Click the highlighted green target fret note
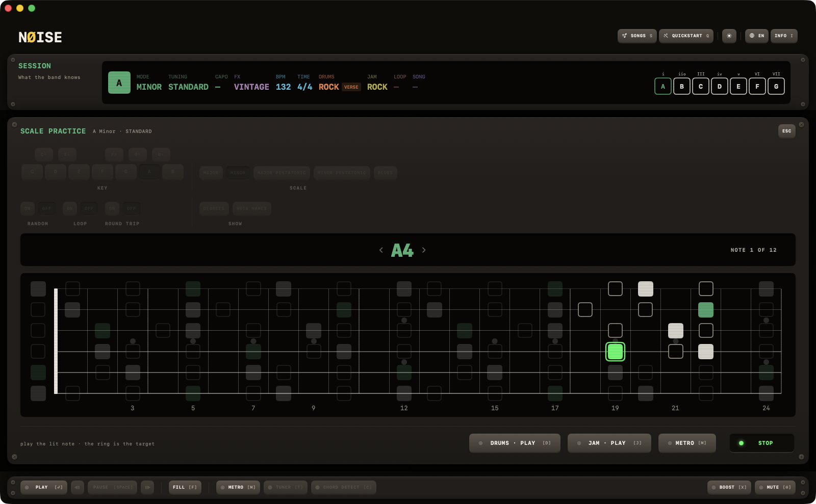816x504 pixels. tap(615, 352)
